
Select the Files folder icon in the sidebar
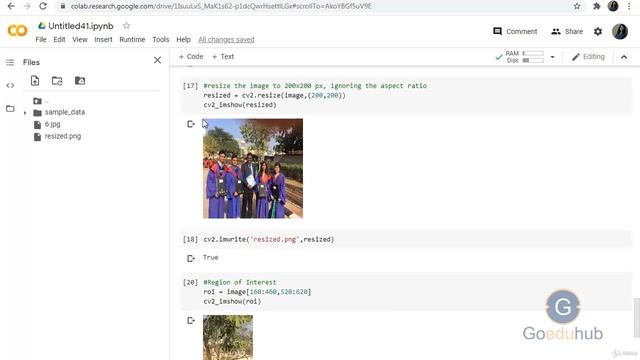[10, 109]
